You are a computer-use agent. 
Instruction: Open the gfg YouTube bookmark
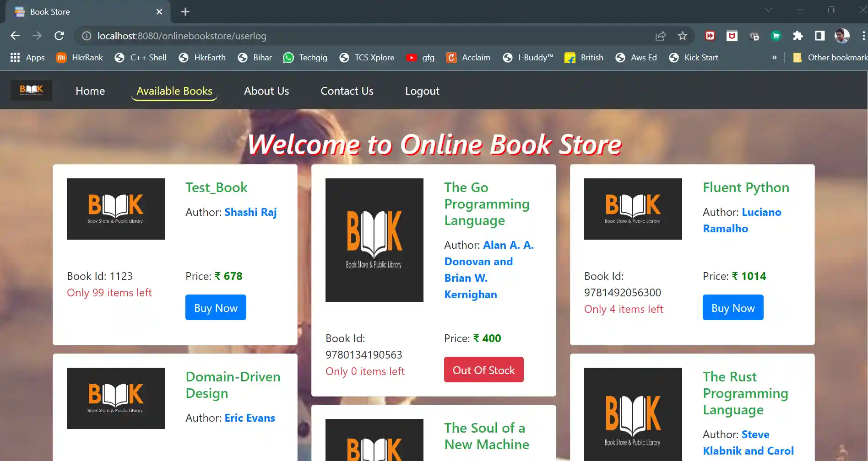420,58
